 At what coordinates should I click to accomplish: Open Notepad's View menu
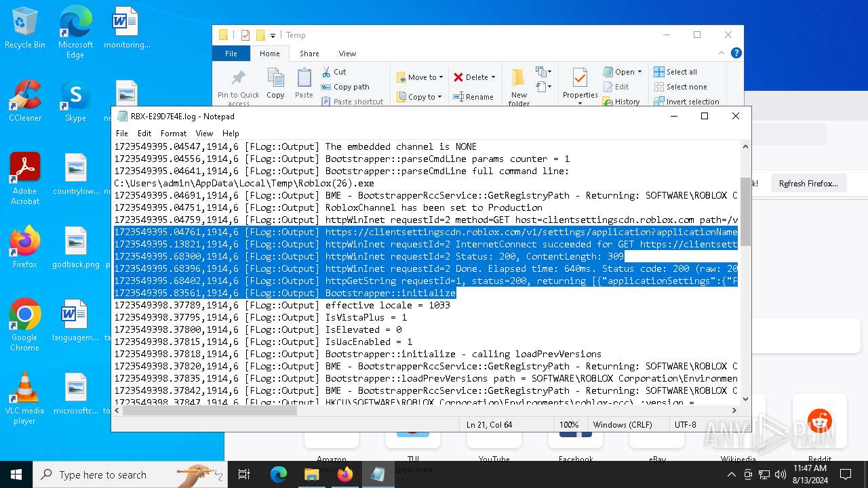click(204, 134)
